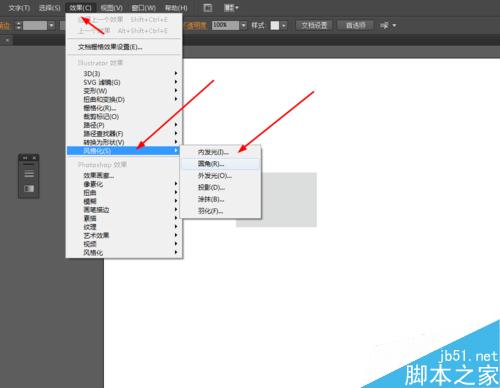Expand the 素描 sketch submenu

[x=124, y=218]
